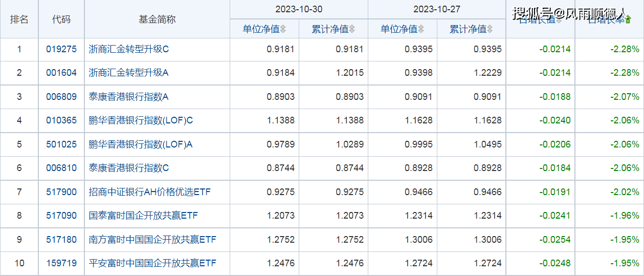Click sort icon beside 单位净值 under 2023-10-27
The width and height of the screenshot is (644, 276).
tap(421, 29)
